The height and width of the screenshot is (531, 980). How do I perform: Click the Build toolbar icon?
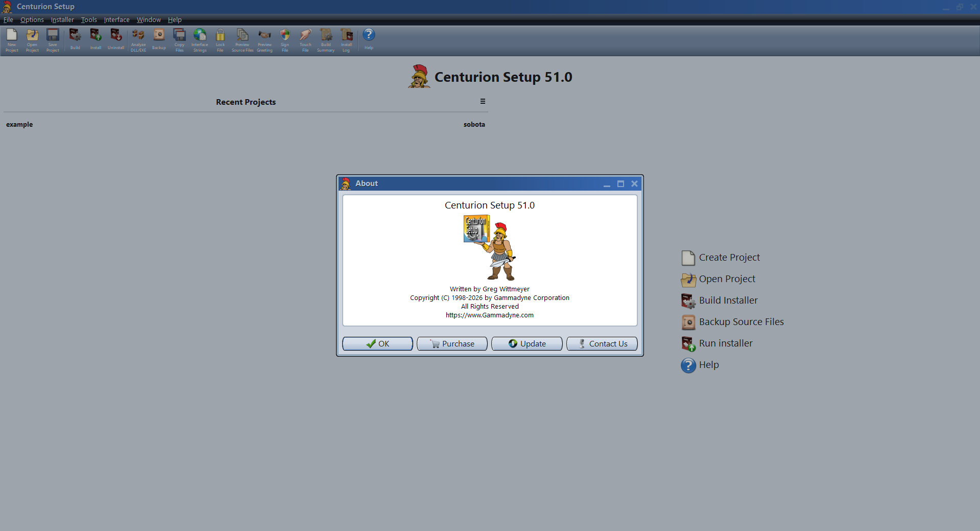point(75,40)
